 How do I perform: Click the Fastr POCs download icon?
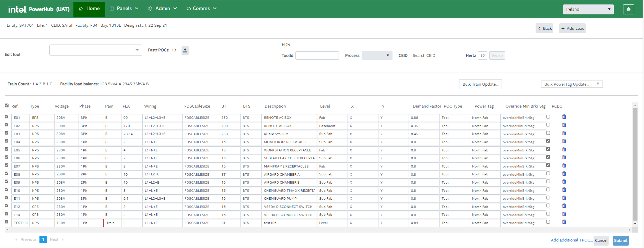(185, 50)
